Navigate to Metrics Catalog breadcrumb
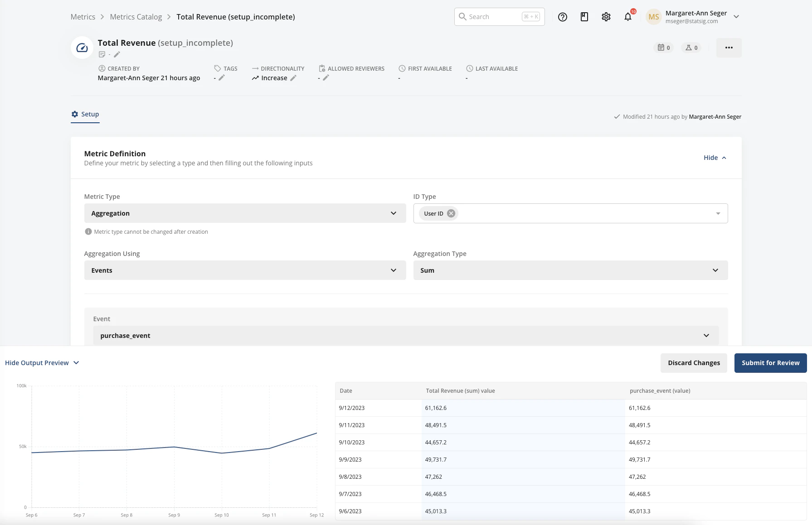812x525 pixels. [x=136, y=16]
